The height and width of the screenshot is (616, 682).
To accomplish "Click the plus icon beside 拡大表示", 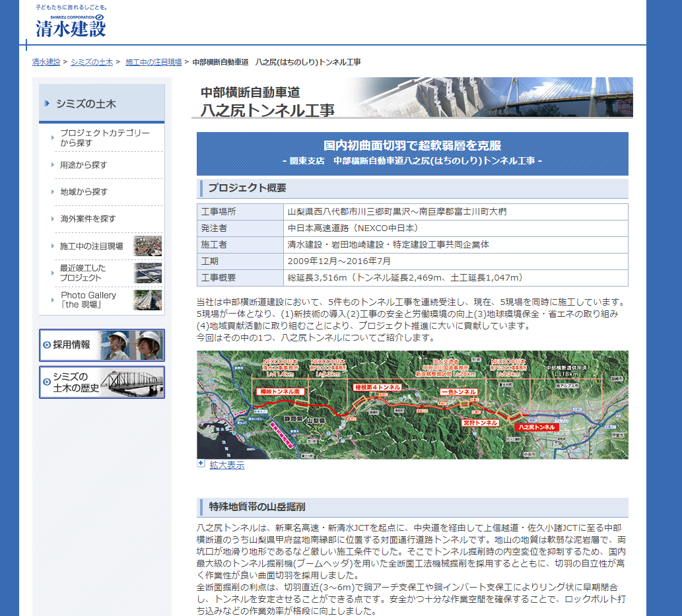I will [201, 463].
